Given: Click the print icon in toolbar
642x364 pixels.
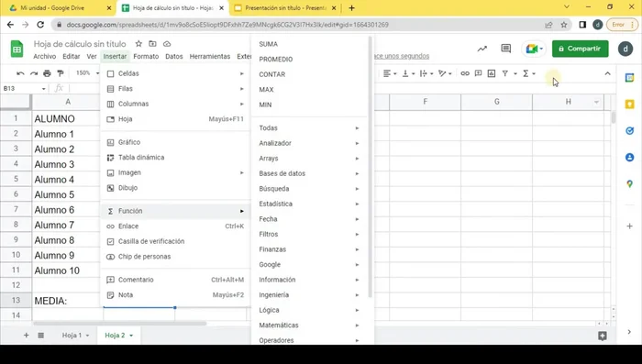Looking at the screenshot, I should tap(47, 73).
